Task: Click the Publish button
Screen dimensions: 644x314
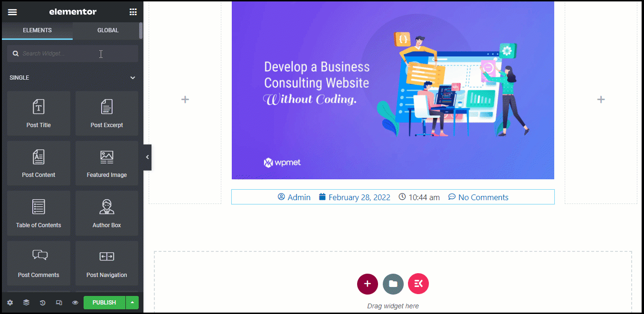Action: [x=104, y=303]
